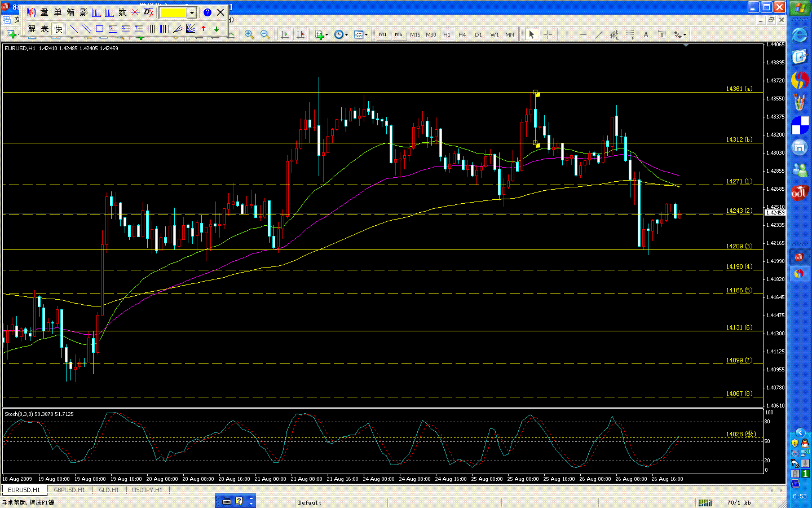
Task: Click the 14209 (3) price level label
Action: point(739,247)
